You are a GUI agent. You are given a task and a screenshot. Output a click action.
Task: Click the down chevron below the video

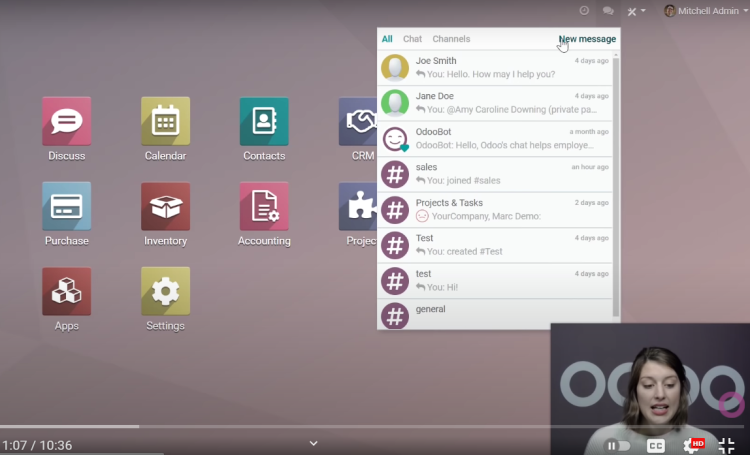click(313, 444)
